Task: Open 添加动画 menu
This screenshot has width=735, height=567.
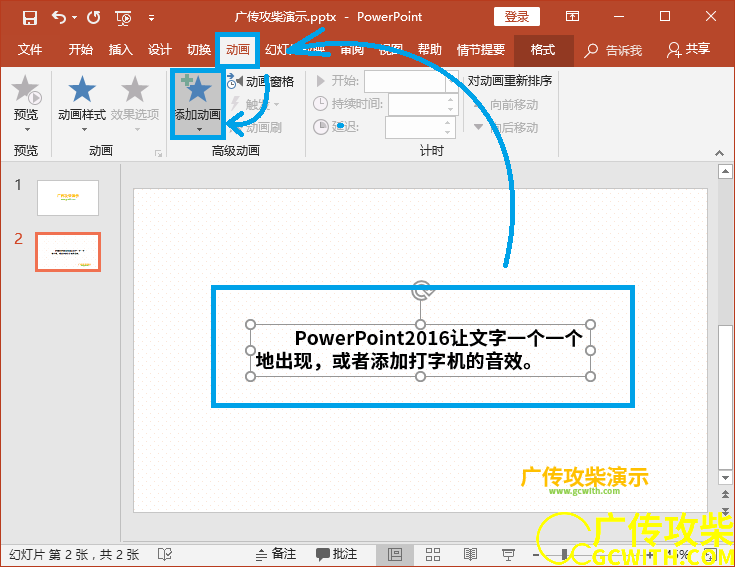Action: click(198, 104)
